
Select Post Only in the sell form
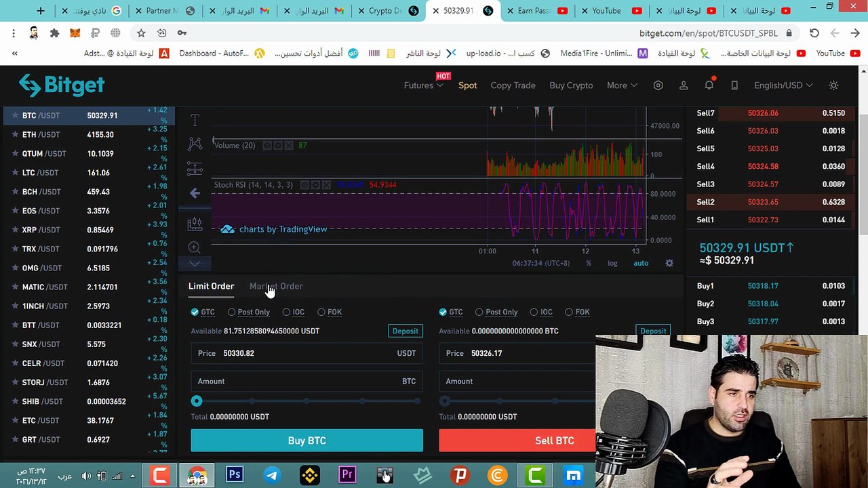pos(497,312)
